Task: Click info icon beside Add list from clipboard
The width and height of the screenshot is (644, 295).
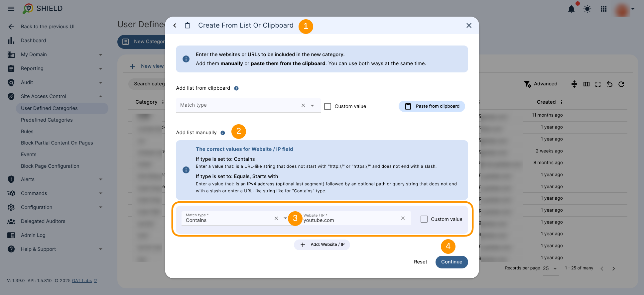Action: (x=236, y=88)
